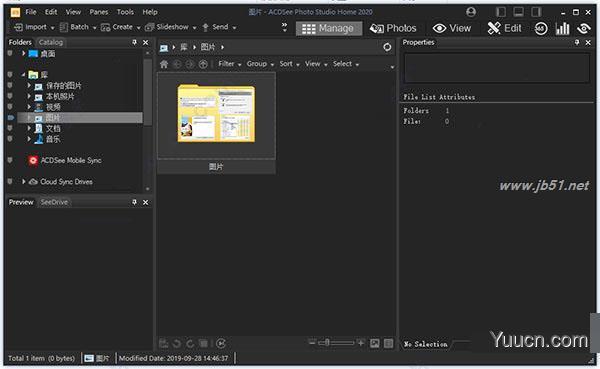Switch to View mode
The height and width of the screenshot is (369, 600).
click(x=452, y=28)
